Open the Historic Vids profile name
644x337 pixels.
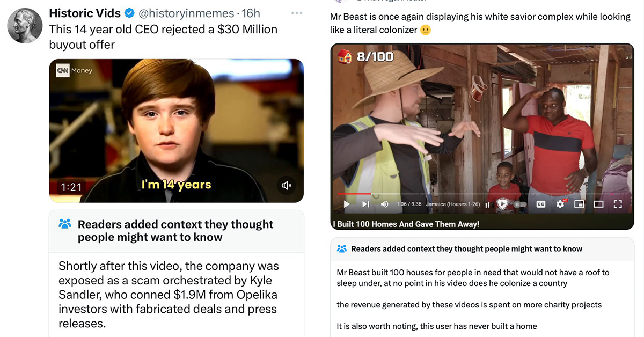coord(85,13)
